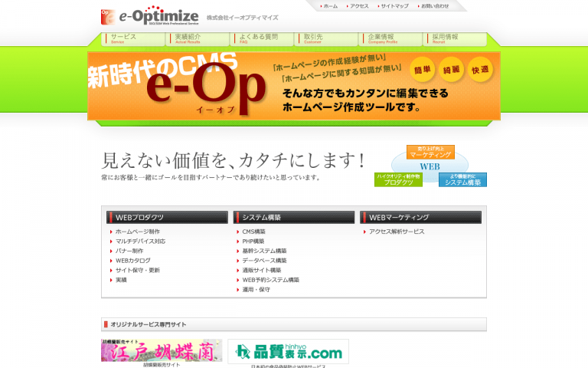Viewport: 588px width, 368px height.
Task: Click the orange マーケティング box
Action: (x=430, y=152)
